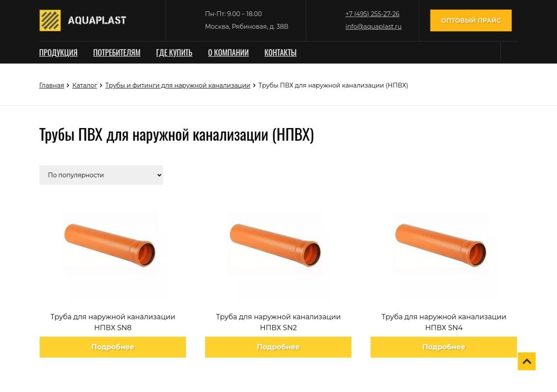
Task: Click the info@aquaplast.ru email link
Action: pos(373,26)
